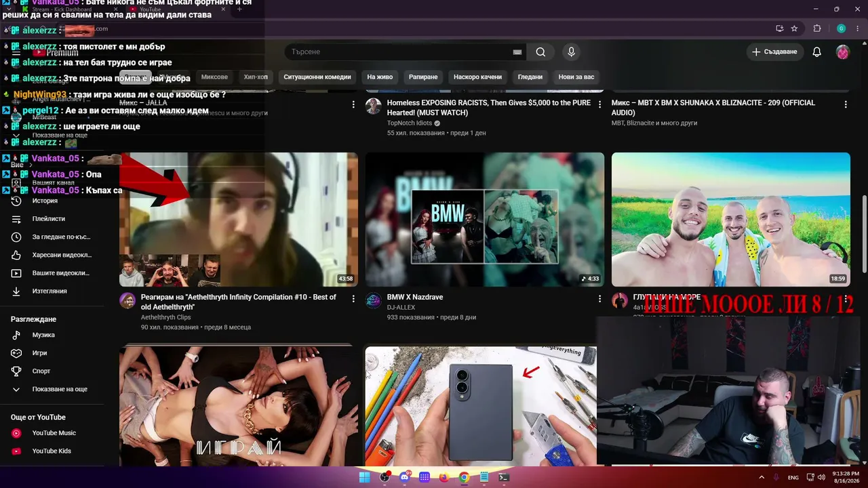Open Харесани видеоклипове (Liked videos)
The image size is (868, 488).
coord(52,255)
